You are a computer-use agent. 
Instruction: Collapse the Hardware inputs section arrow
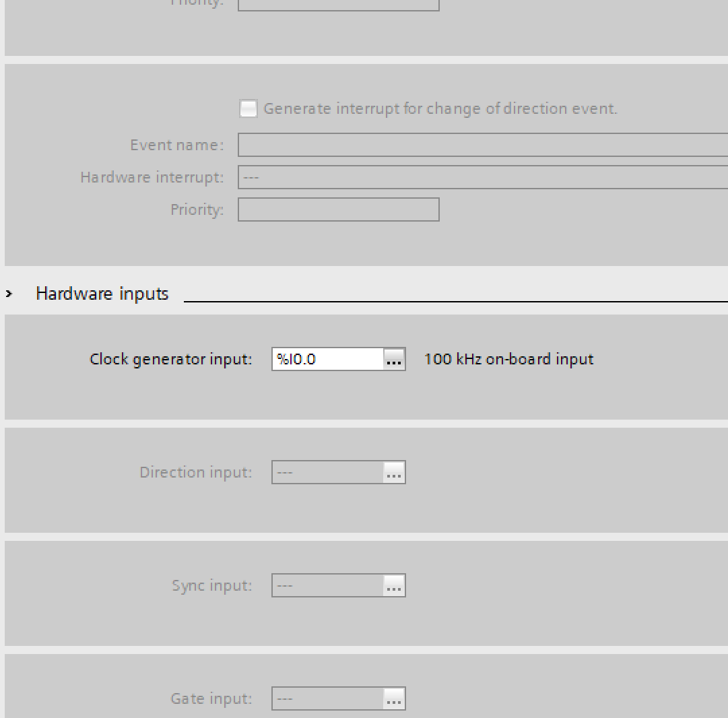coord(9,294)
